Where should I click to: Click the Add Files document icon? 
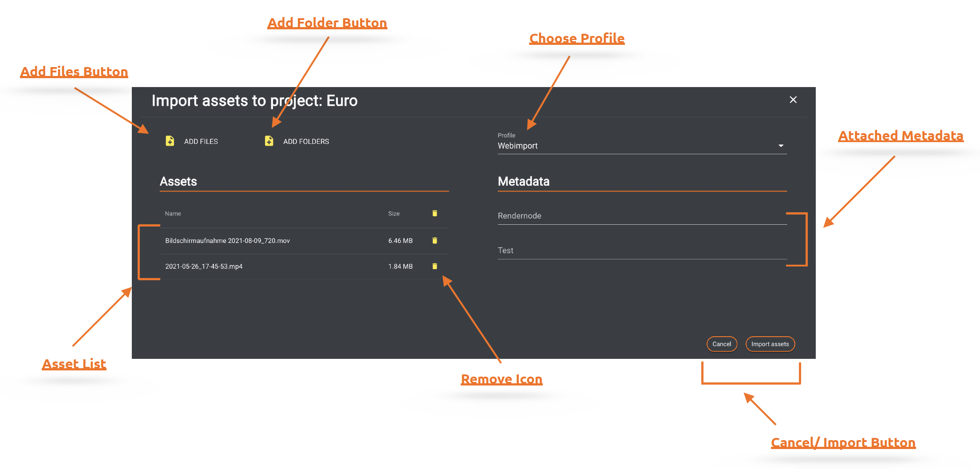[170, 141]
